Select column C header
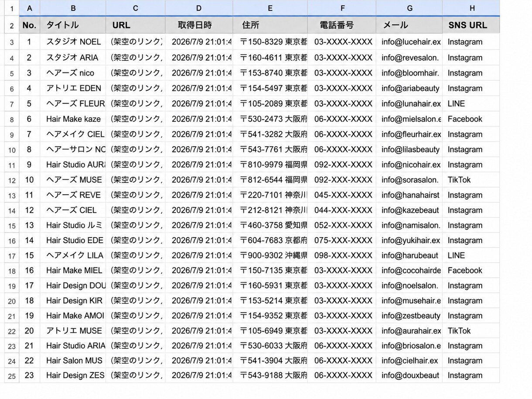 coord(136,8)
